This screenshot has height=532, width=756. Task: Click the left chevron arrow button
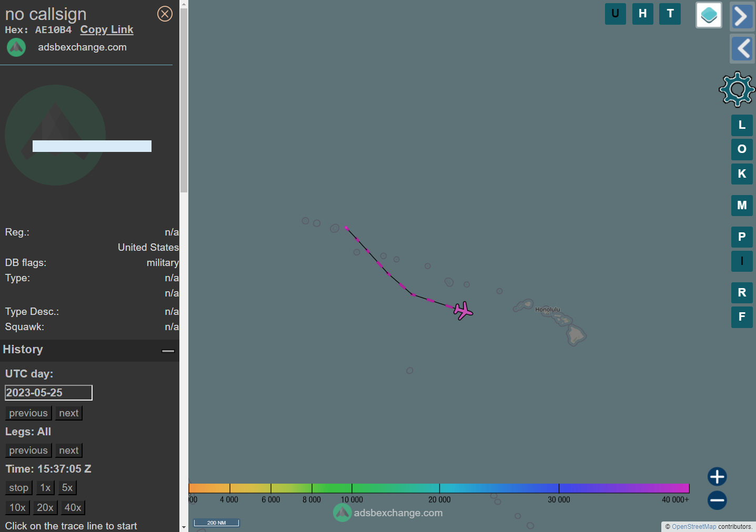click(x=742, y=49)
